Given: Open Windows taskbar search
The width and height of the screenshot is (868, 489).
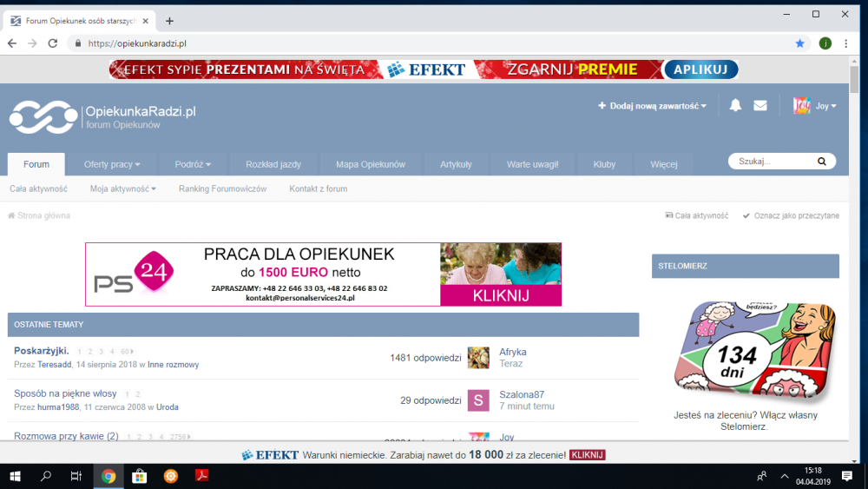Looking at the screenshot, I should pyautogui.click(x=46, y=476).
